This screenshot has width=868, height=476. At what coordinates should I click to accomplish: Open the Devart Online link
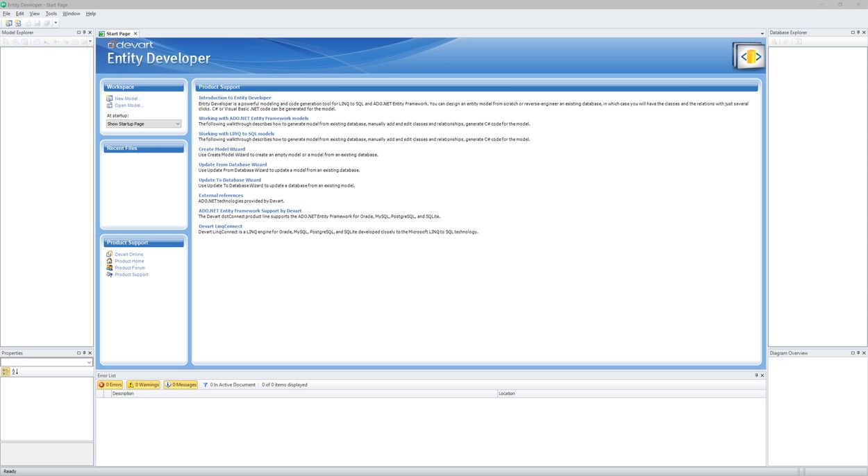(x=129, y=255)
